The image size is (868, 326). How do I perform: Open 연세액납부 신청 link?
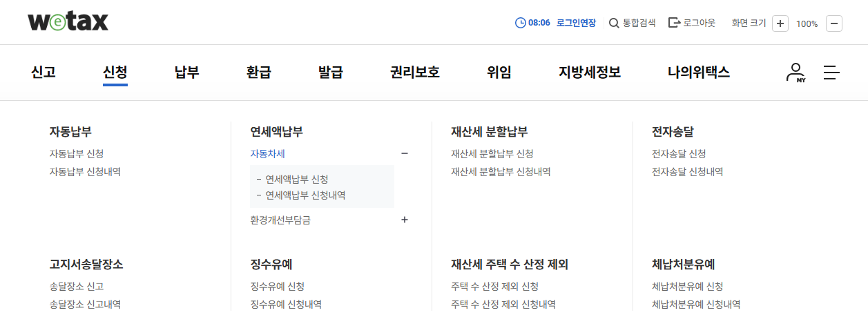click(297, 179)
